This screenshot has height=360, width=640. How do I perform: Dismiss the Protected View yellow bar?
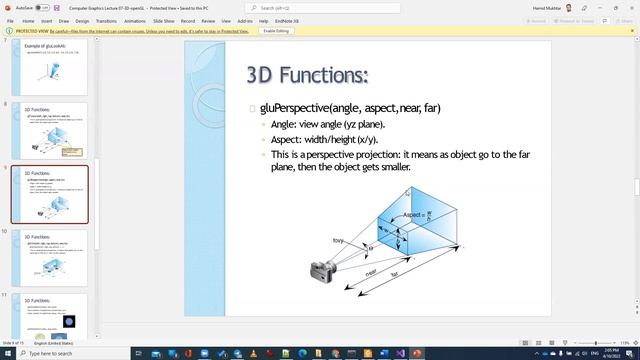(x=632, y=31)
